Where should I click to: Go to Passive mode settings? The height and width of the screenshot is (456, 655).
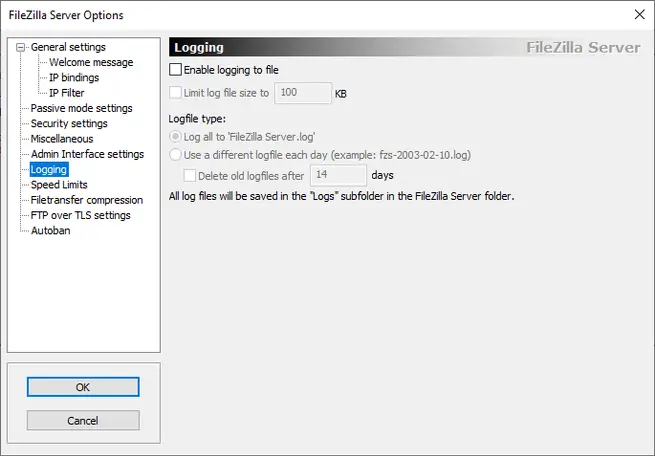point(81,108)
